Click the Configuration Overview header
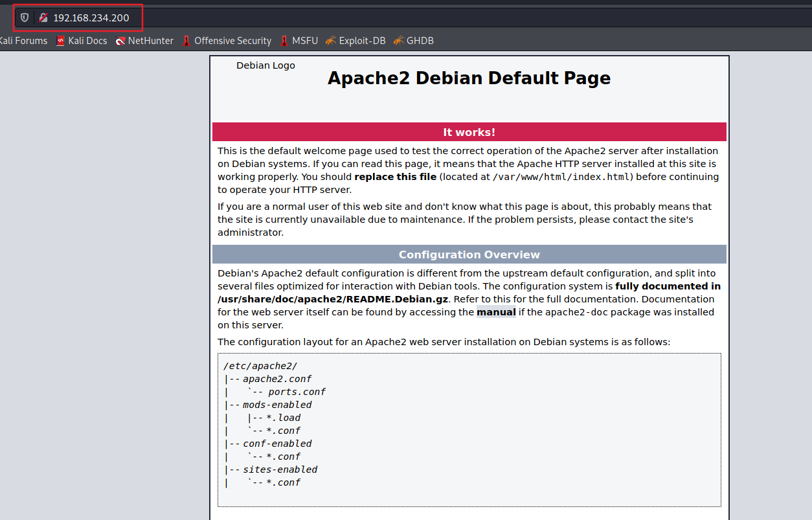Viewport: 812px width, 520px height. click(469, 254)
